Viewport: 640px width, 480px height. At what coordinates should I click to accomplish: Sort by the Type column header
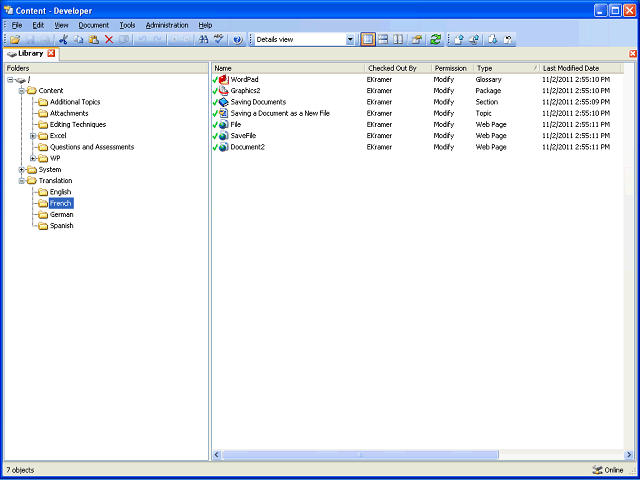(x=507, y=68)
